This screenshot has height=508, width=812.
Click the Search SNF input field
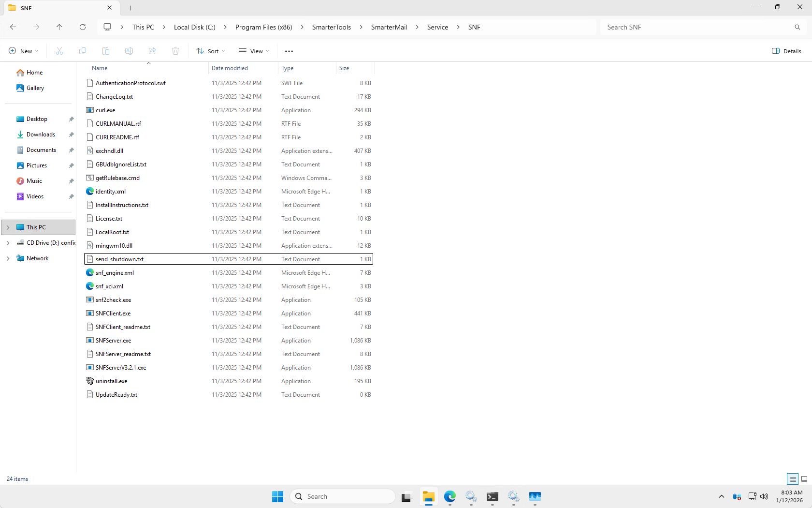click(x=696, y=27)
